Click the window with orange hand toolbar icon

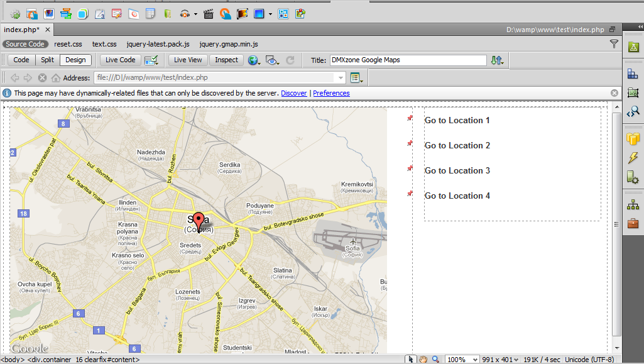32,14
